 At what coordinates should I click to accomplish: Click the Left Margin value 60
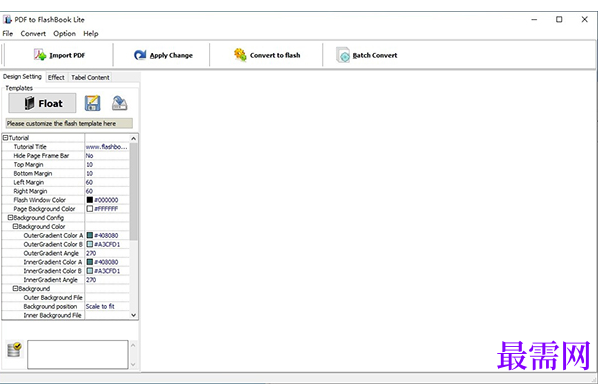click(x=107, y=182)
